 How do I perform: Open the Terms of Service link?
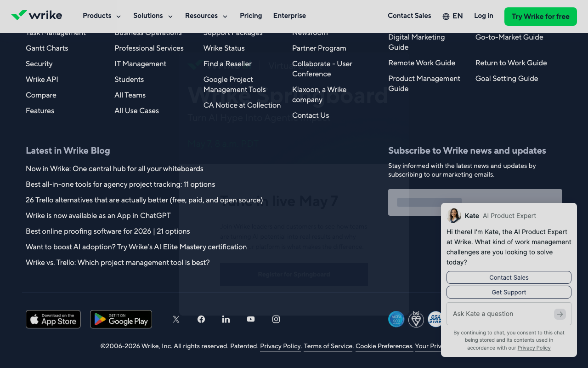(x=328, y=346)
